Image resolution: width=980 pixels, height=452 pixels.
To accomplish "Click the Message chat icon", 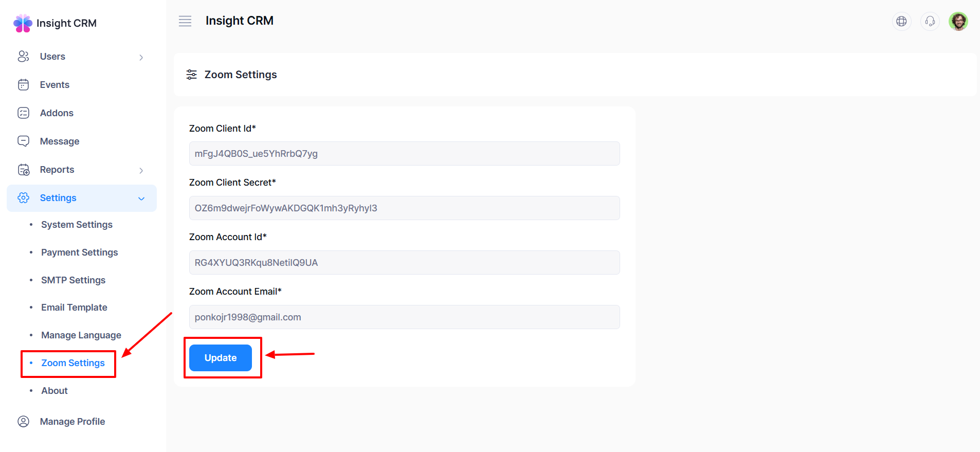I will [24, 141].
